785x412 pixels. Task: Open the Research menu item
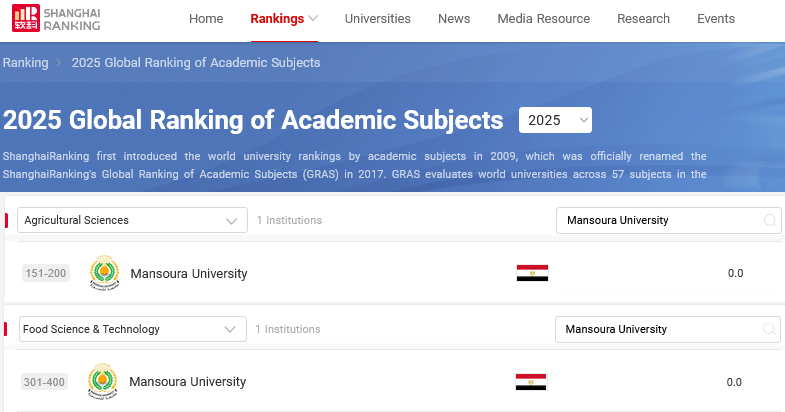point(643,19)
